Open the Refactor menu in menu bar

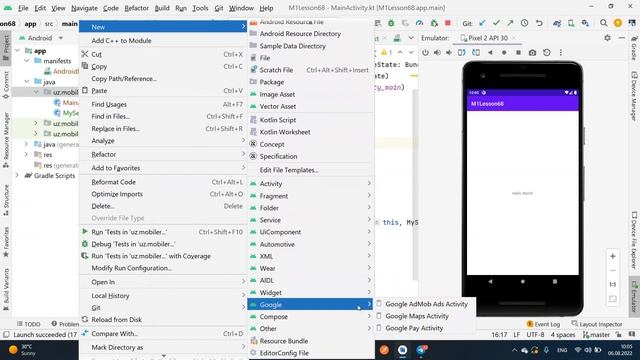pyautogui.click(x=136, y=8)
